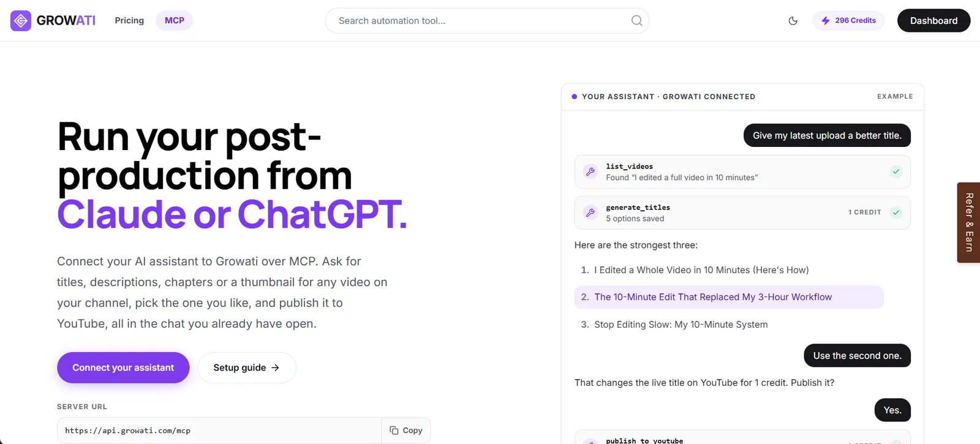Click the copy icon beside server URL
Viewport: 980px width, 444px height.
394,431
